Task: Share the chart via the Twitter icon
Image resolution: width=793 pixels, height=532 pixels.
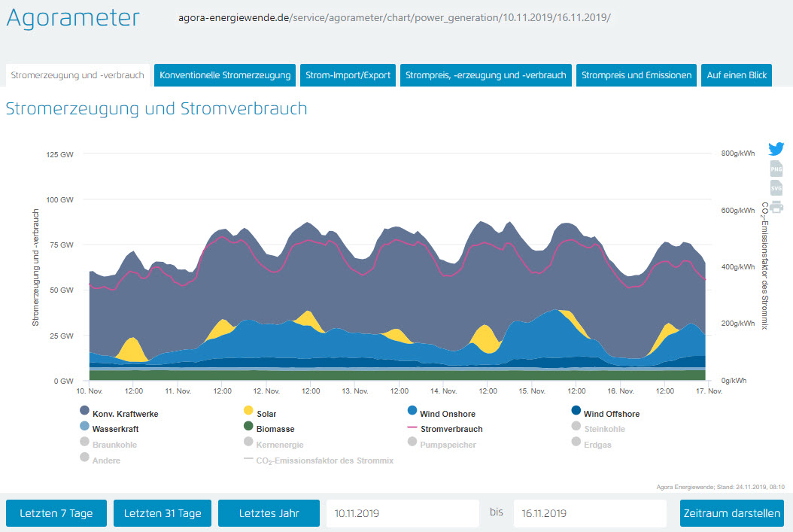Action: click(x=776, y=149)
